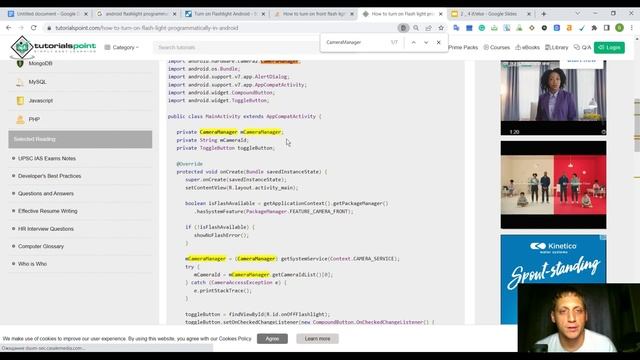Open the MongoDB tutorial
This screenshot has width=640, height=360.
click(40, 63)
